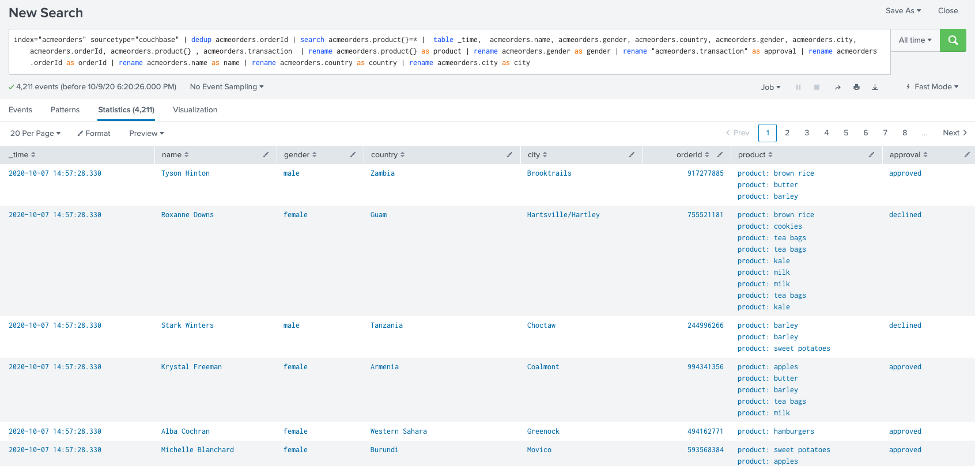This screenshot has height=466, width=977.
Task: Edit the product column format pencil
Action: tap(872, 155)
